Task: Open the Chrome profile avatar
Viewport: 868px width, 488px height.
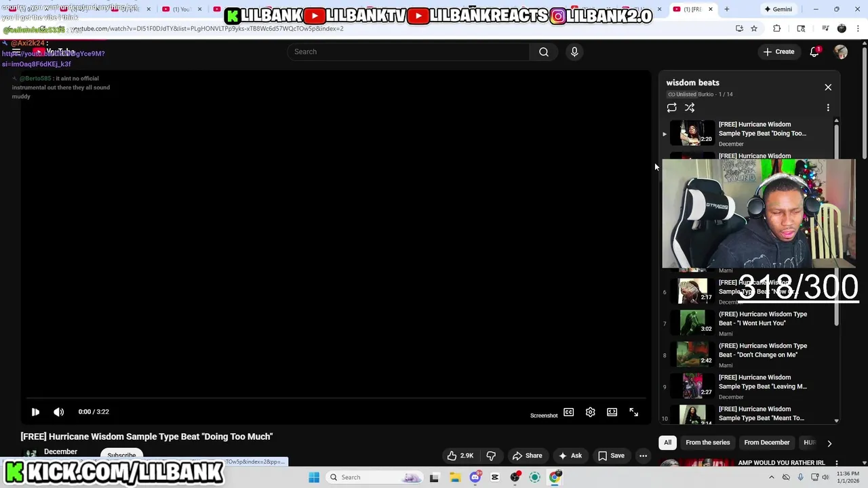Action: 842,28
